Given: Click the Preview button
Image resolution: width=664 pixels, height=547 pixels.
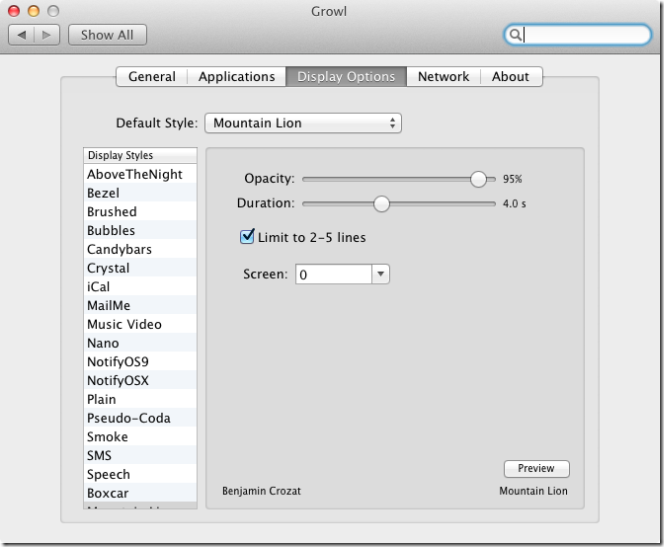Looking at the screenshot, I should coord(537,468).
